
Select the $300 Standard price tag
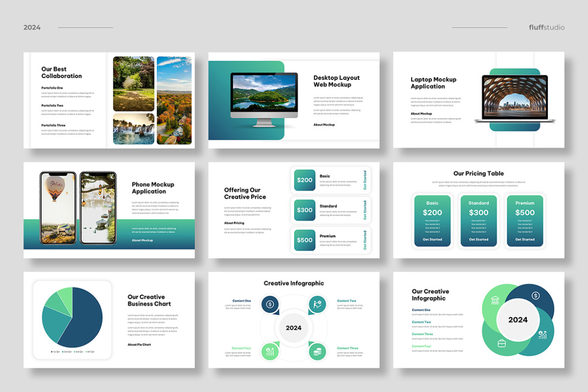(304, 211)
